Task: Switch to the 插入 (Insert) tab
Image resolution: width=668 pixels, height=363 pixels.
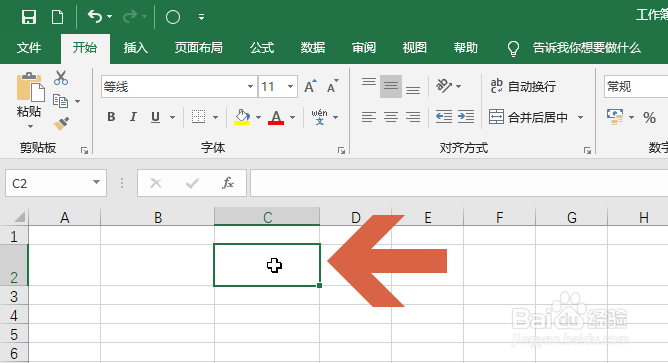Action: point(135,48)
